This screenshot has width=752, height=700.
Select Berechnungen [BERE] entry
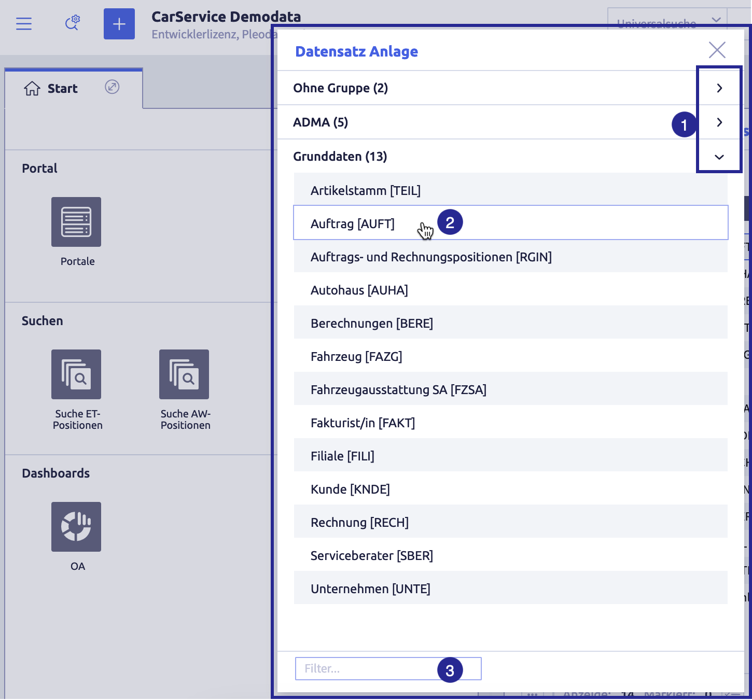point(511,323)
